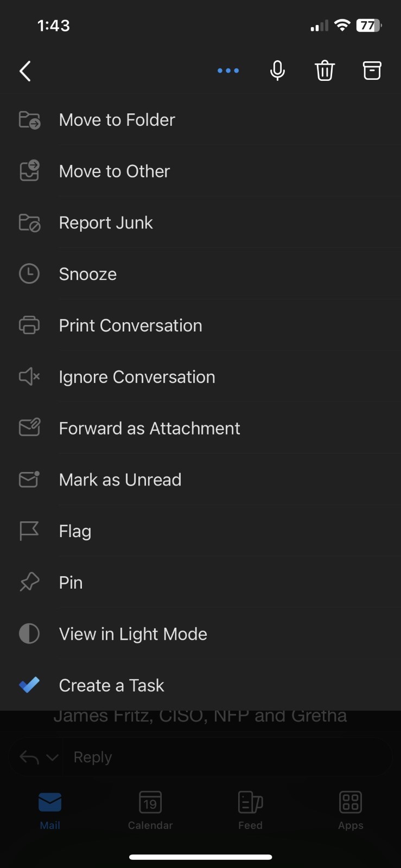Toggle View in Light Mode
This screenshot has height=868, width=401.
(133, 634)
